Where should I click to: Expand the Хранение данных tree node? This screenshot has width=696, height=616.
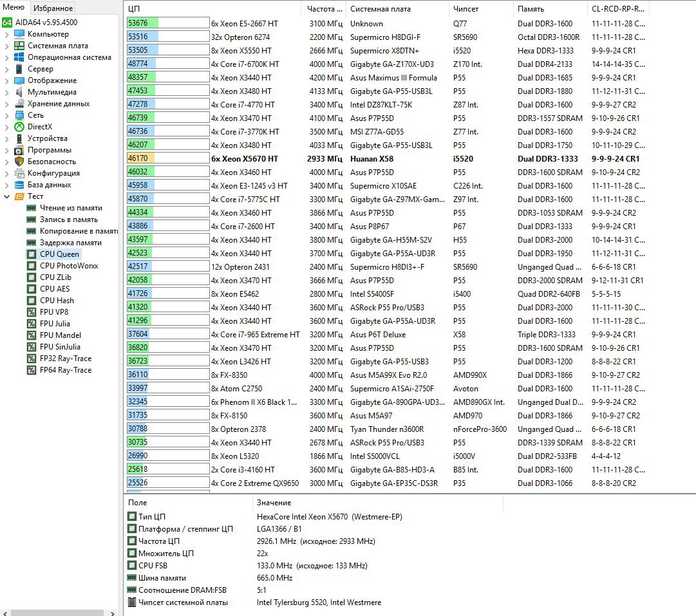6,104
